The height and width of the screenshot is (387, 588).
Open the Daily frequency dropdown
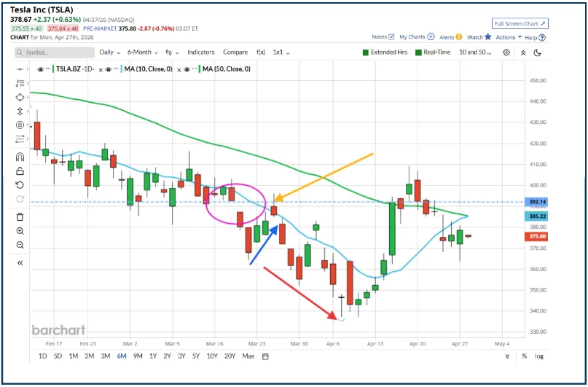[109, 52]
